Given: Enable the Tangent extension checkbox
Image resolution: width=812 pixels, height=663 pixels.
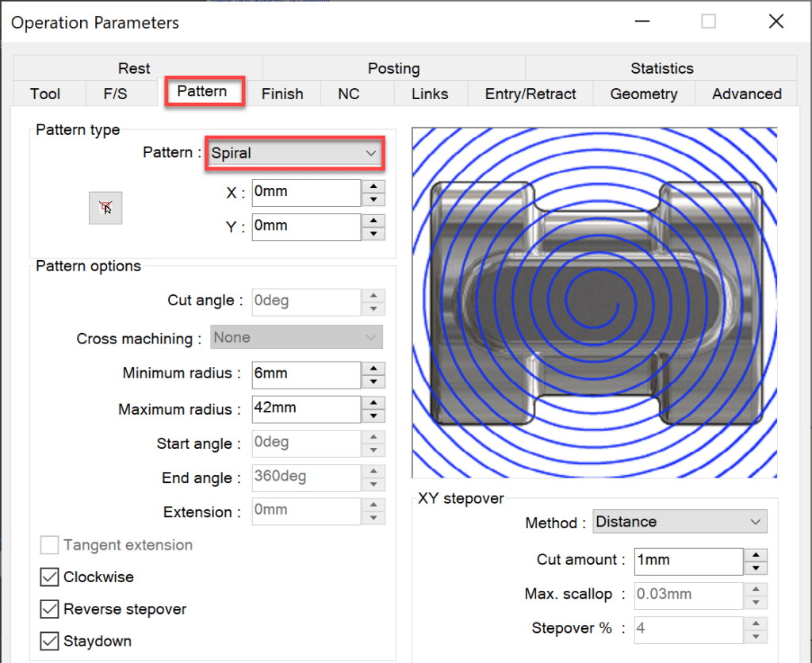Looking at the screenshot, I should 48,545.
